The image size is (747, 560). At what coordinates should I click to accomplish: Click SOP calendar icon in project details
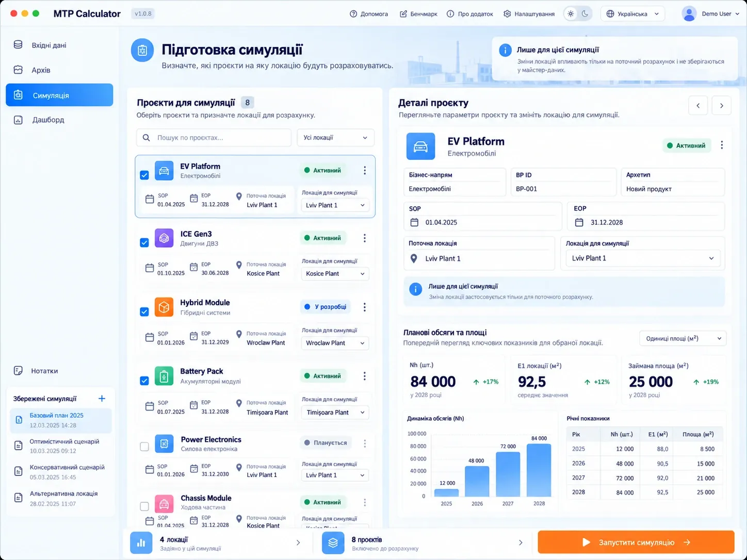(414, 222)
